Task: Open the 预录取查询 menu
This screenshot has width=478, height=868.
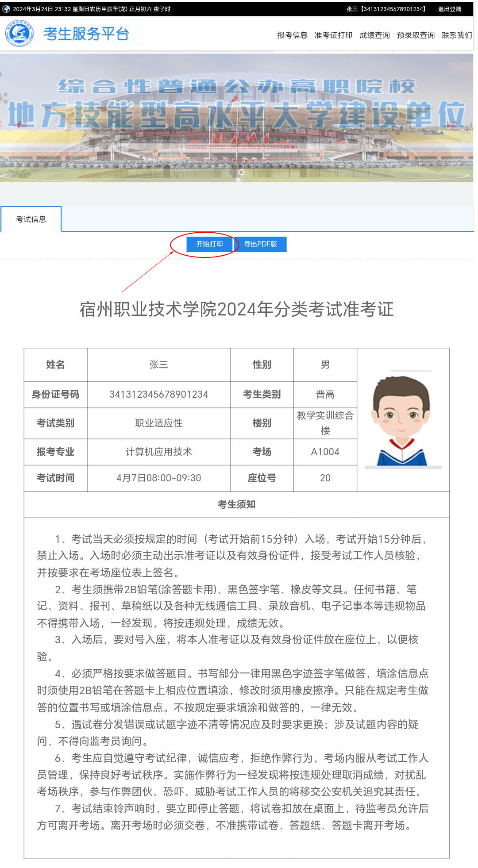Action: pyautogui.click(x=416, y=35)
